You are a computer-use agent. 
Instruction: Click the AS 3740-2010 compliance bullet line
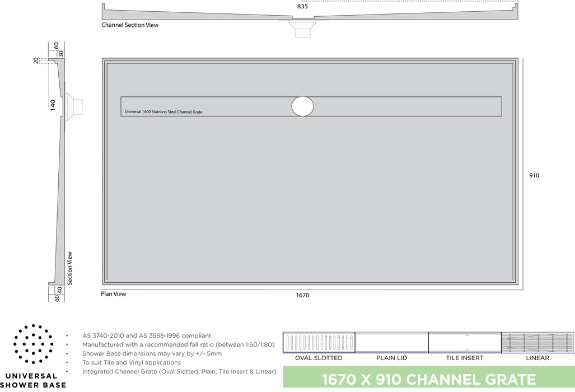point(147,335)
